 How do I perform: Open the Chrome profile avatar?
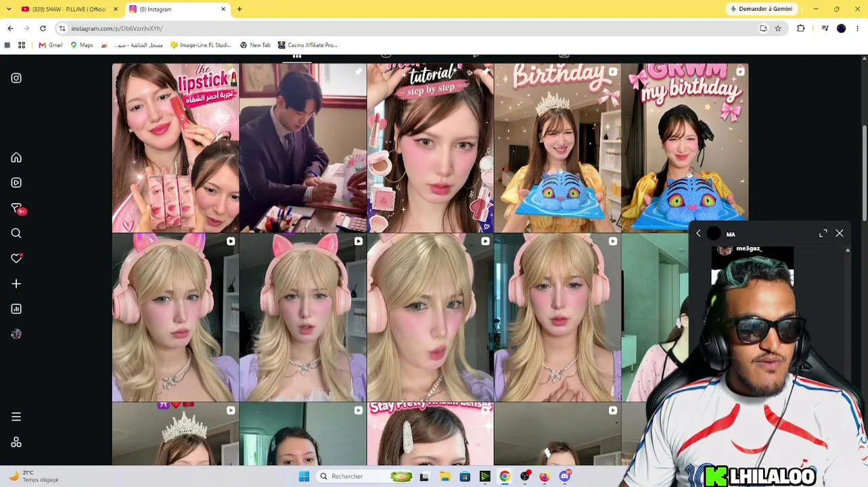click(x=842, y=28)
